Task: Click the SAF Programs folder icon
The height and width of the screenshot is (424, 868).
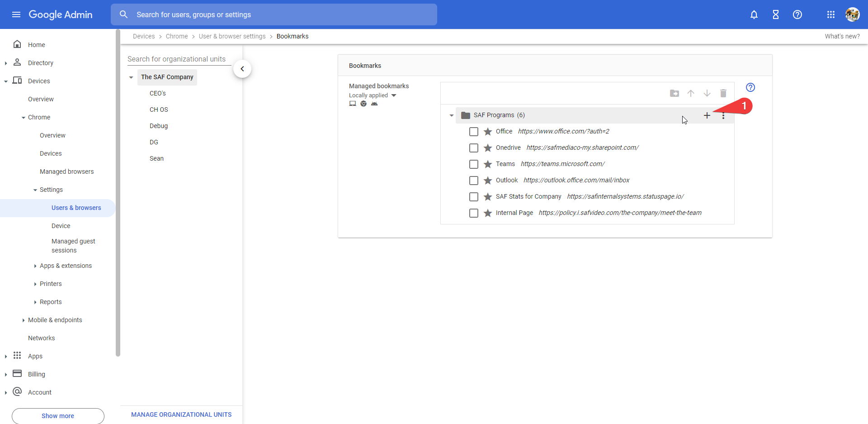Action: [x=466, y=115]
